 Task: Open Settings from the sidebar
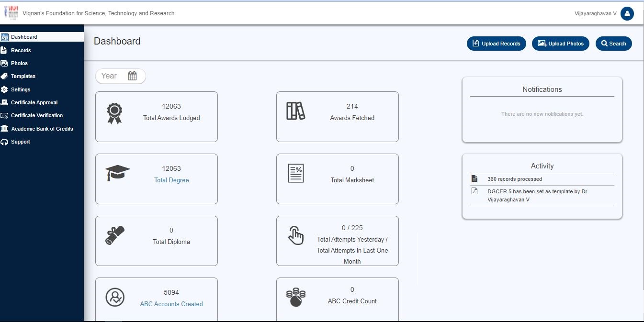[21, 89]
